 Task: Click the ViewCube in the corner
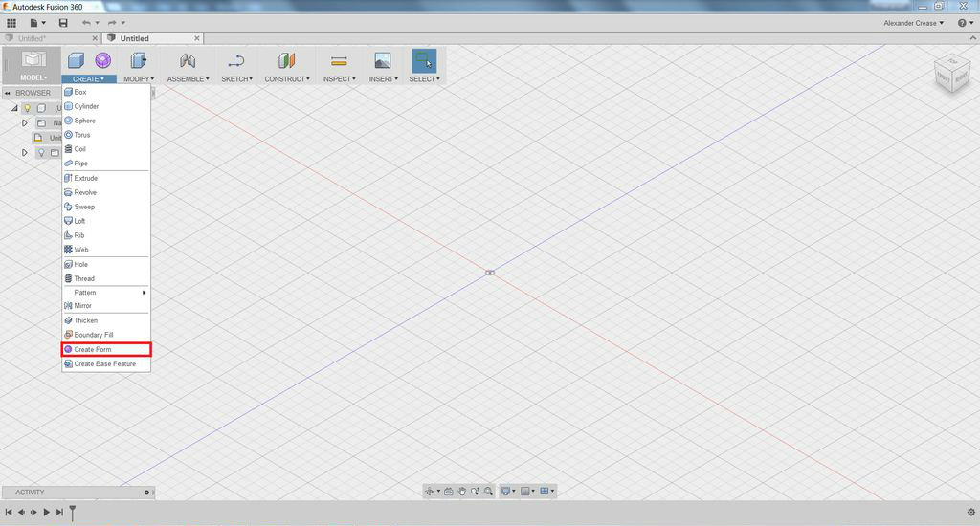point(952,74)
